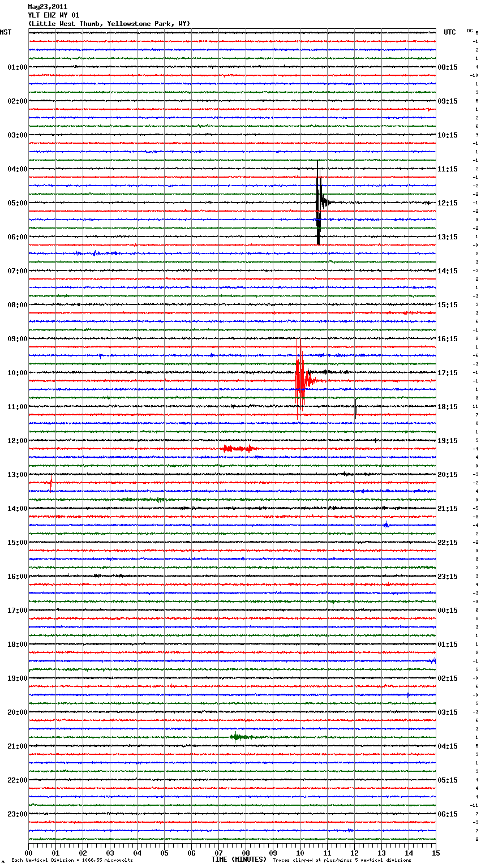Select the 06:00 MST time label
This screenshot has height=868, width=481.
coord(17,237)
